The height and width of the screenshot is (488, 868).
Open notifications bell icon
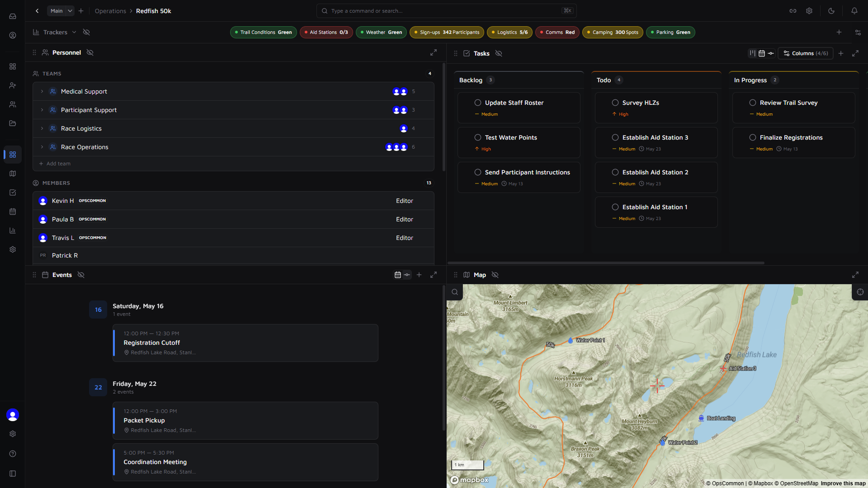[854, 11]
